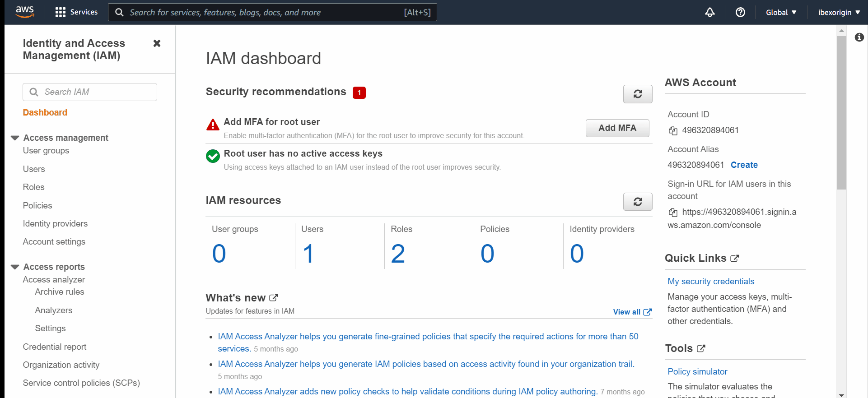The image size is (868, 398).
Task: Collapse the Access reports section
Action: [x=15, y=267]
